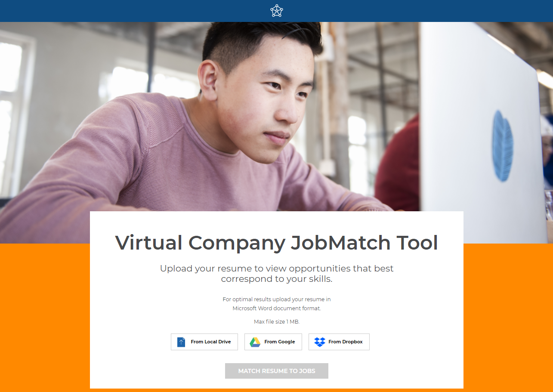
Task: Click the Max file size 1 MB text
Action: (x=277, y=322)
